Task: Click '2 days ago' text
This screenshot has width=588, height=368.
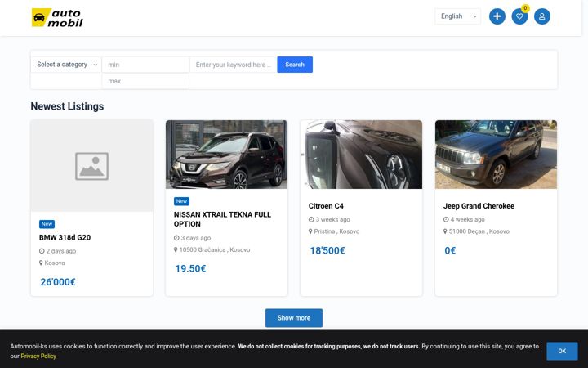Action: pos(61,251)
